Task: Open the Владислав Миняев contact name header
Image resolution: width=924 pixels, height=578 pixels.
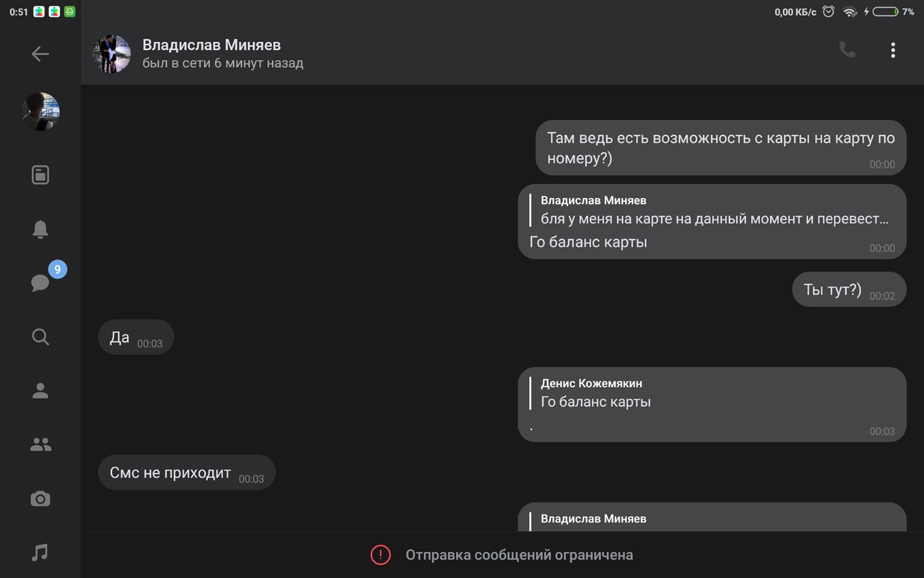Action: point(212,46)
